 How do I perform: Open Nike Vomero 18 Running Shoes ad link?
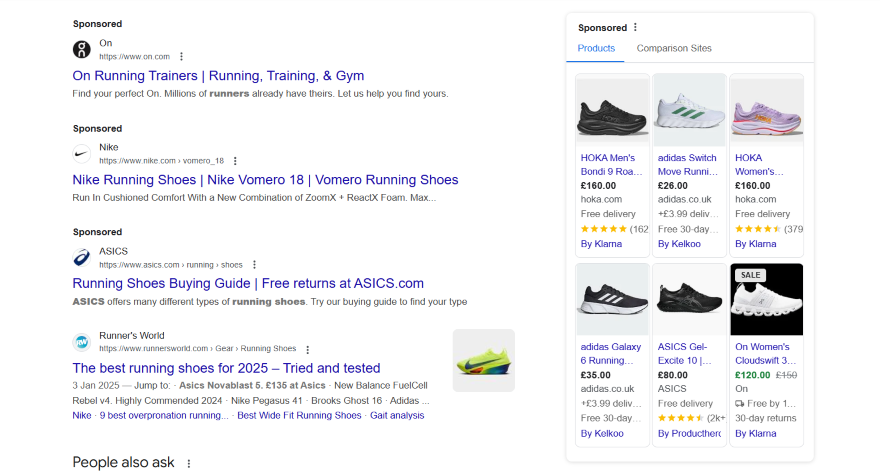click(265, 180)
